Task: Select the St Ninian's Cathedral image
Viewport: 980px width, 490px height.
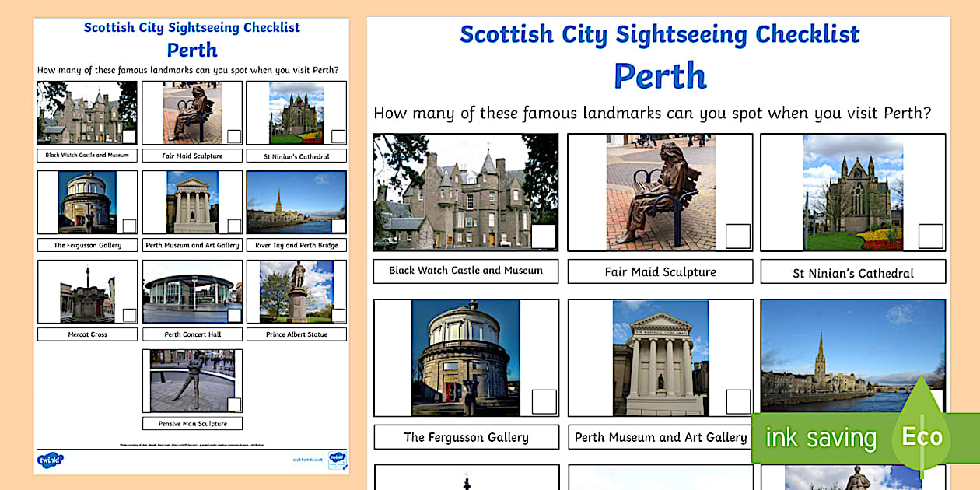Action: click(852, 191)
